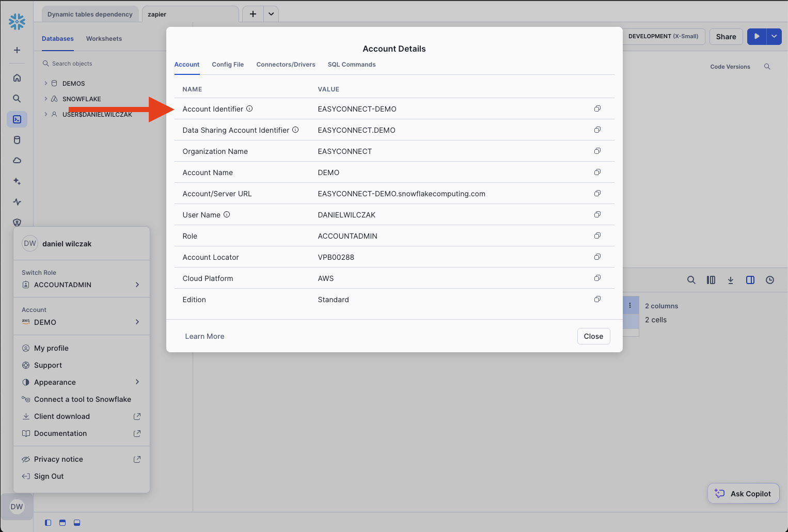Screen dimensions: 788x532
Task: Download results with the download icon
Action: click(x=731, y=280)
